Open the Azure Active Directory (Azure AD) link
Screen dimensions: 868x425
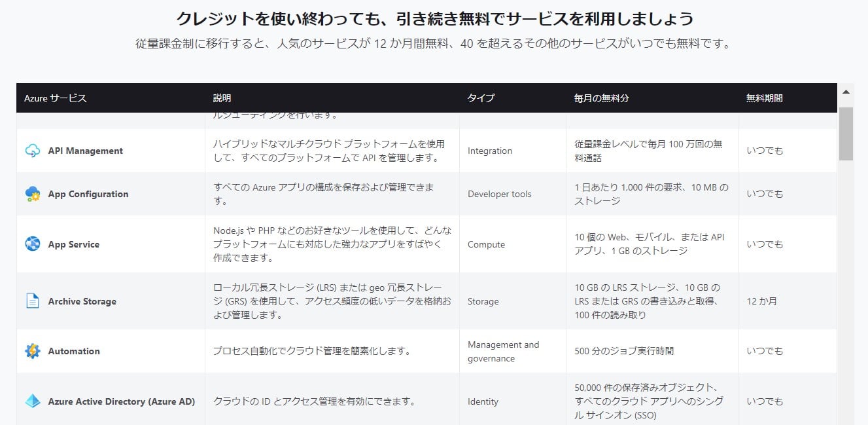122,401
